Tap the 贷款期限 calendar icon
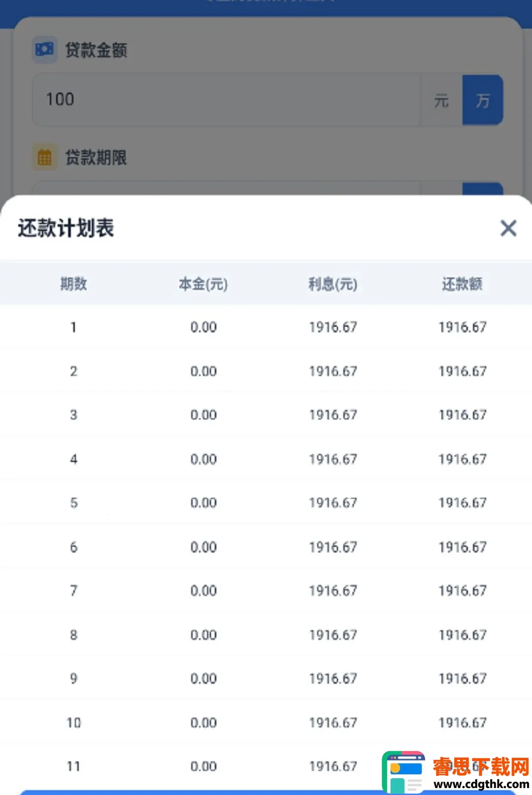Viewport: 532px width, 795px height. [x=44, y=158]
